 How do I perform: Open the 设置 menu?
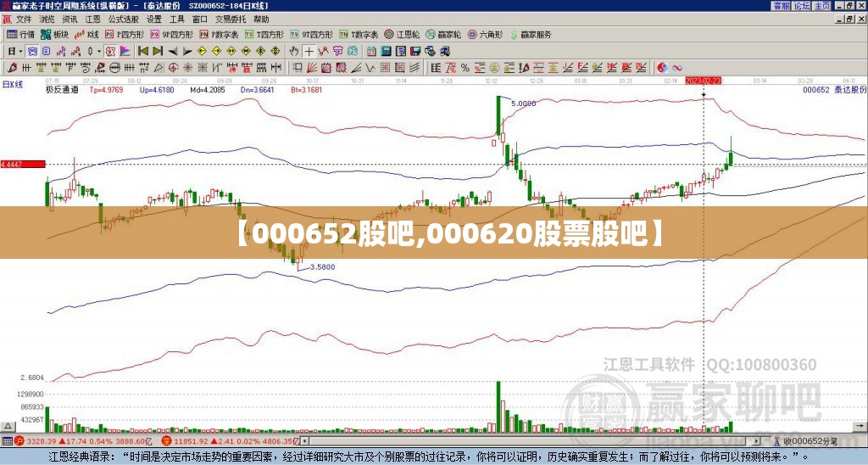coord(154,20)
